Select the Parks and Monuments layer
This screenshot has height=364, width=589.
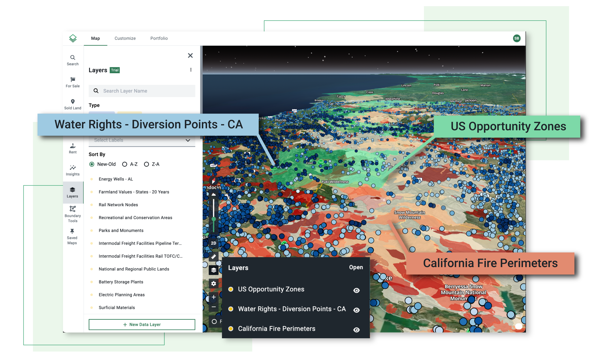coord(121,230)
